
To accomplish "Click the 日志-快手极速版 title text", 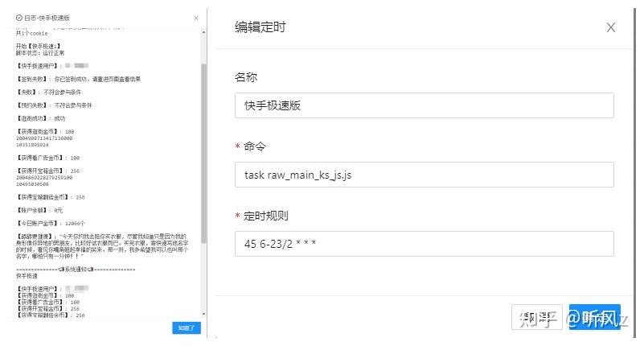I will click(47, 17).
